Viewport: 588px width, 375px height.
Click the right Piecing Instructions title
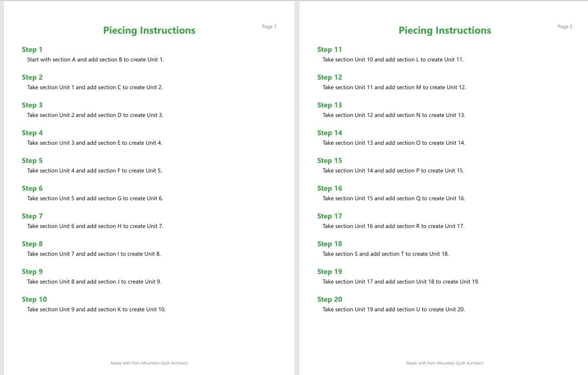[x=445, y=30]
